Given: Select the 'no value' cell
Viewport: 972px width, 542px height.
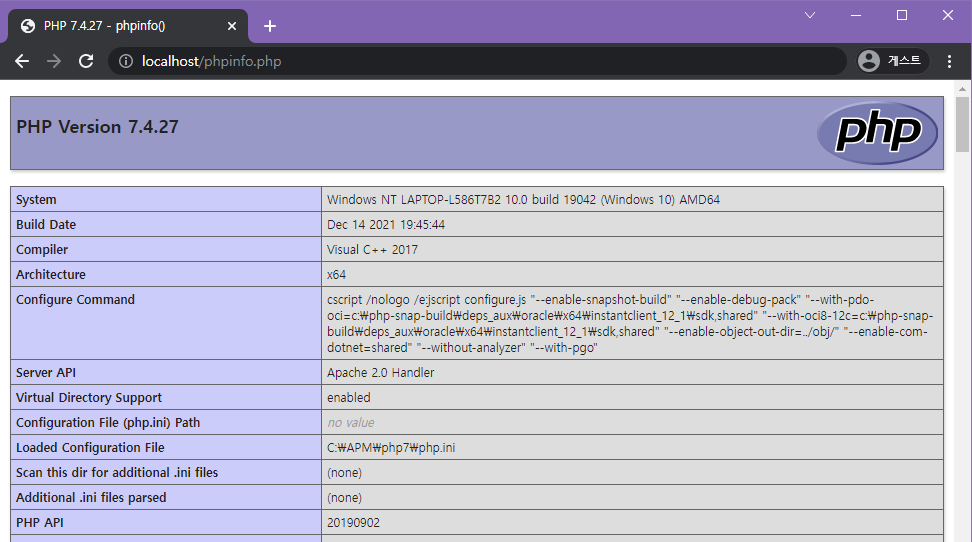Looking at the screenshot, I should [351, 422].
